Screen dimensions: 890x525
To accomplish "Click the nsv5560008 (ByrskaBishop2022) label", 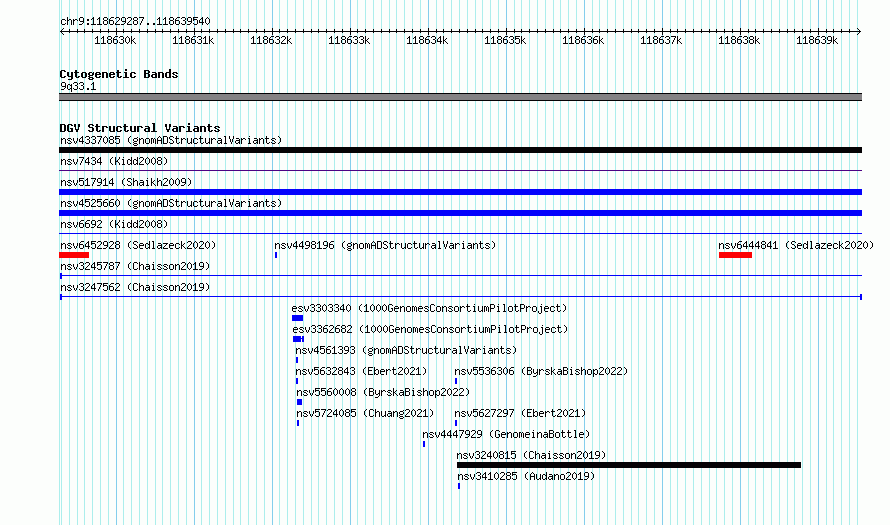I will [383, 392].
